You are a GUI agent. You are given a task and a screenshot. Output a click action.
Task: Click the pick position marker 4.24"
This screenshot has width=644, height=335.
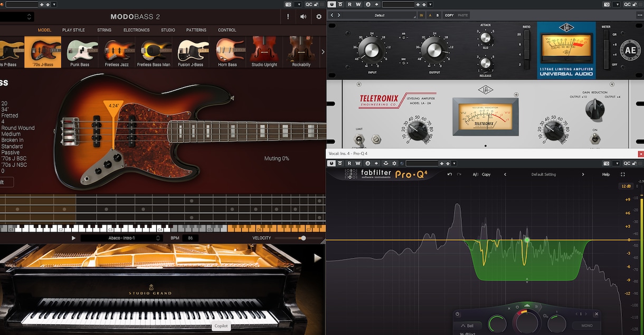point(113,107)
